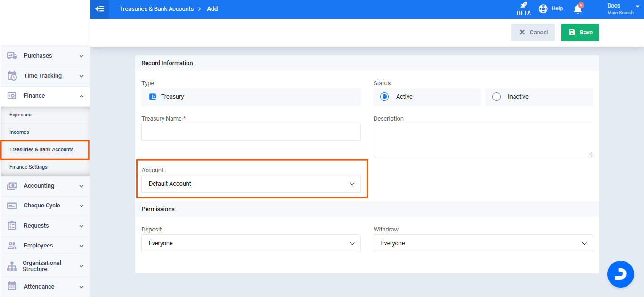Open Finance Settings in the sidebar
The height and width of the screenshot is (297, 644).
coord(28,167)
